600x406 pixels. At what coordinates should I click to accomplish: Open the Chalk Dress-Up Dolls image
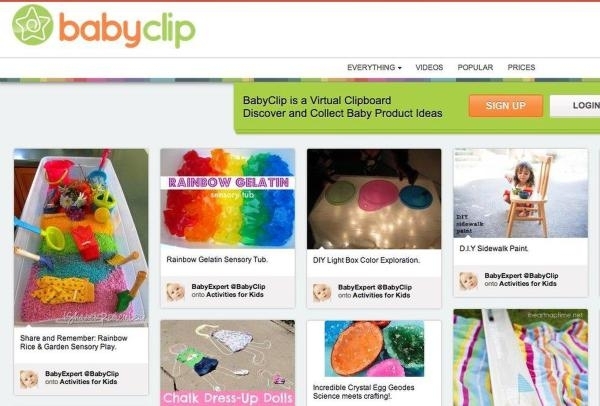[x=228, y=363]
